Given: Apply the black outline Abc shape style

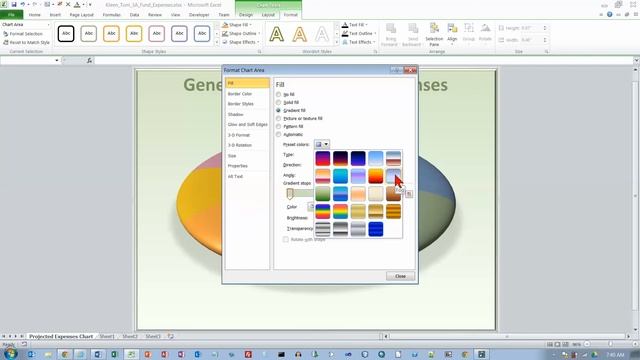Looking at the screenshot, I should [66, 33].
